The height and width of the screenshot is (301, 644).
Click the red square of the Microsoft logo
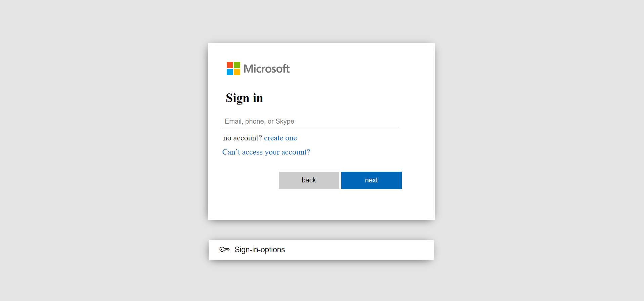[x=230, y=65]
